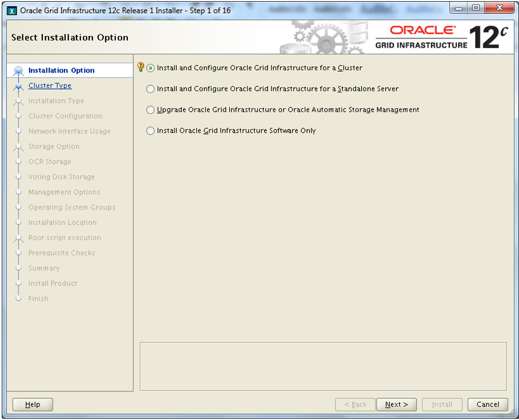
Task: Click the Install button
Action: coord(442,405)
